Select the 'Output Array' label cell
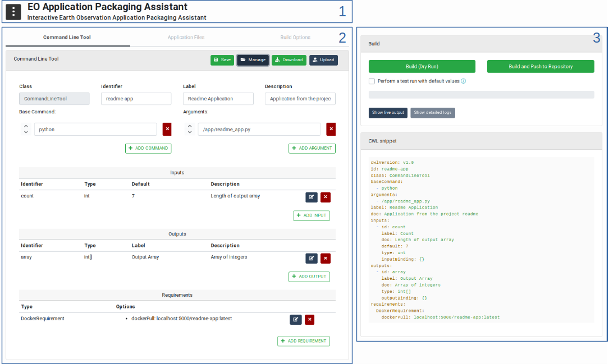The height and width of the screenshot is (364, 609). (145, 257)
